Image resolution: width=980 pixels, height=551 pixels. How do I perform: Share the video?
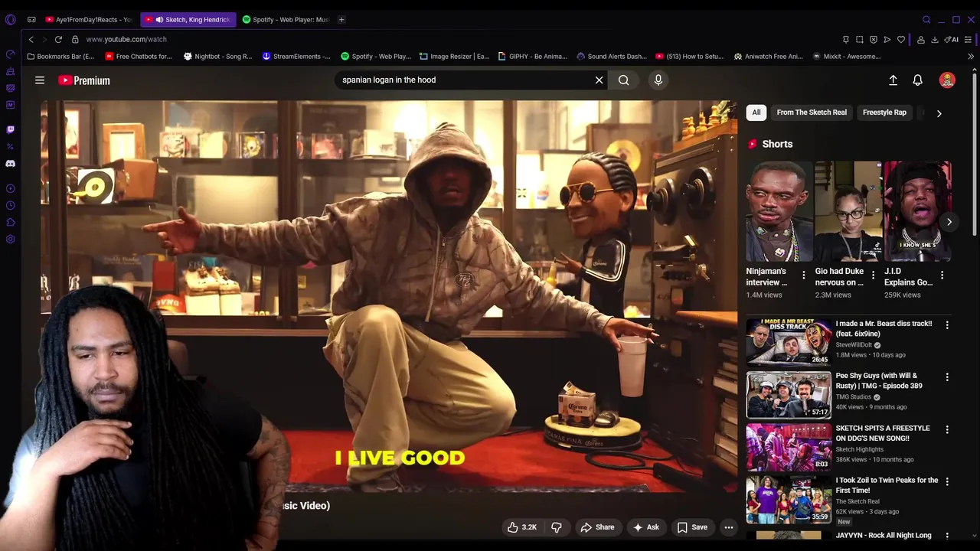click(597, 527)
